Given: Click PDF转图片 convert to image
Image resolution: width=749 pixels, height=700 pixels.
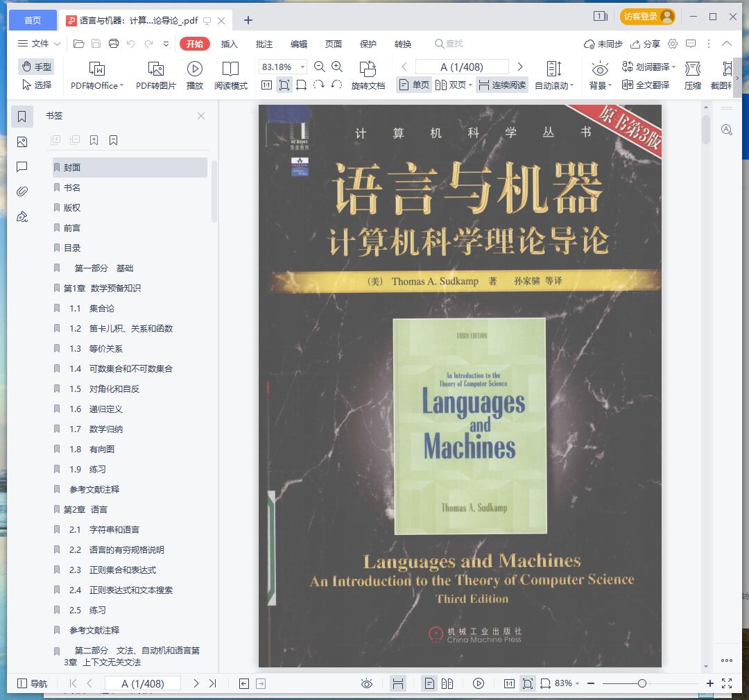Looking at the screenshot, I should coord(156,76).
